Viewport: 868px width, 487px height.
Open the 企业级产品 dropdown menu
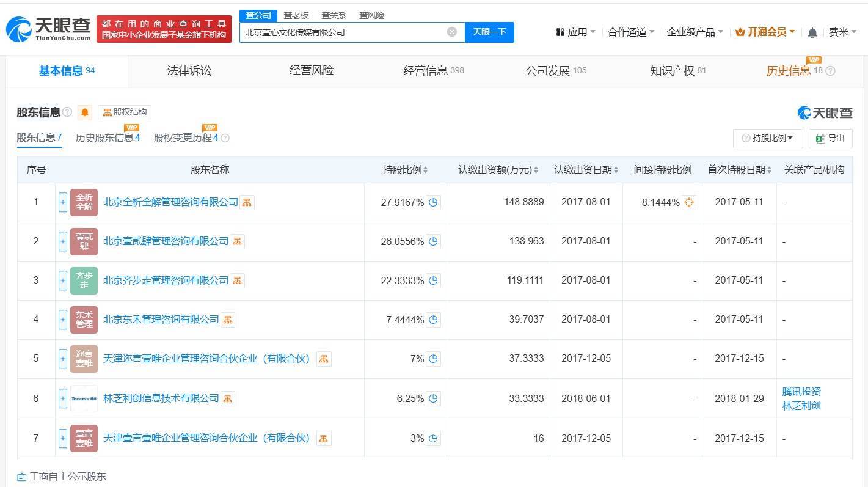695,32
